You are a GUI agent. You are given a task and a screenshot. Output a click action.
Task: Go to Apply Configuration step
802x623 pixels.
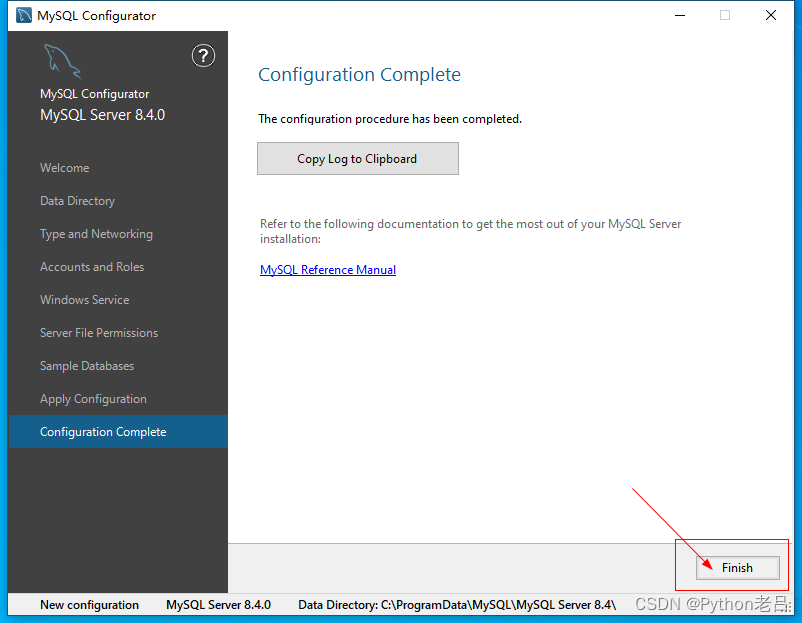click(93, 399)
